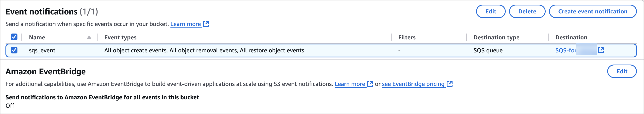Click external link icon next to SQS destination

tap(601, 50)
